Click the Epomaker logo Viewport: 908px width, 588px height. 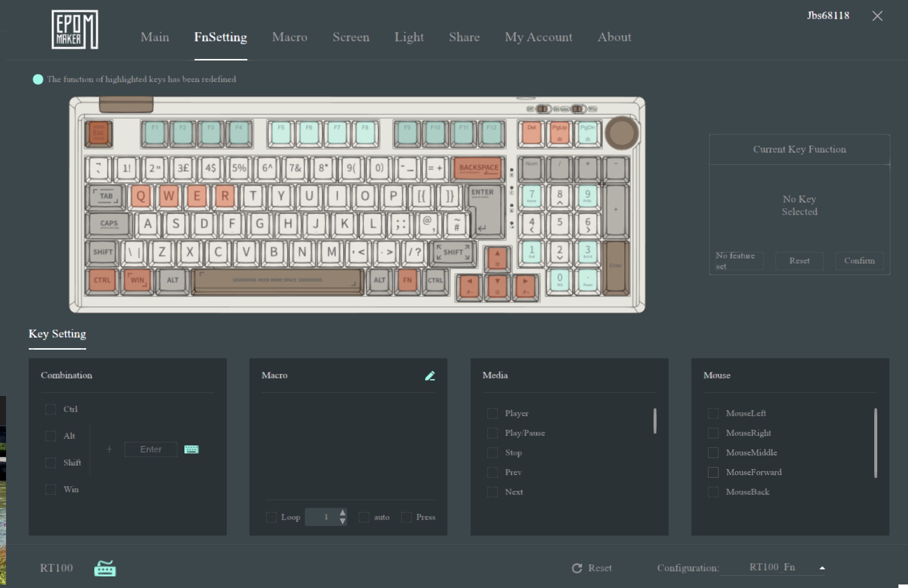tap(75, 30)
